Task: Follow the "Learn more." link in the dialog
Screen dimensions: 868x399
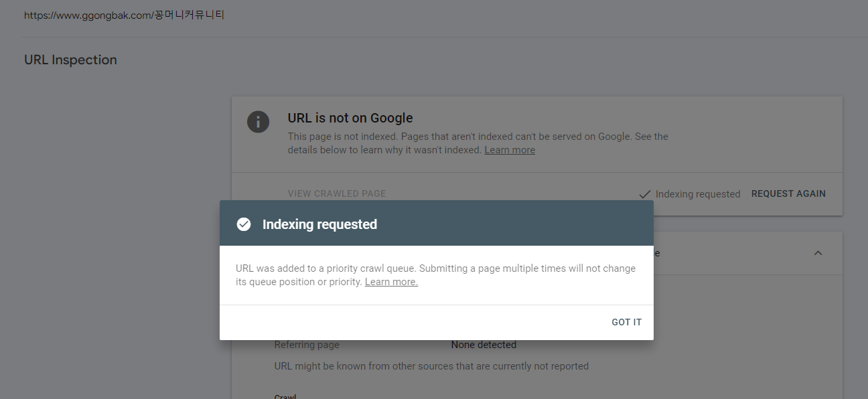Action: [391, 282]
